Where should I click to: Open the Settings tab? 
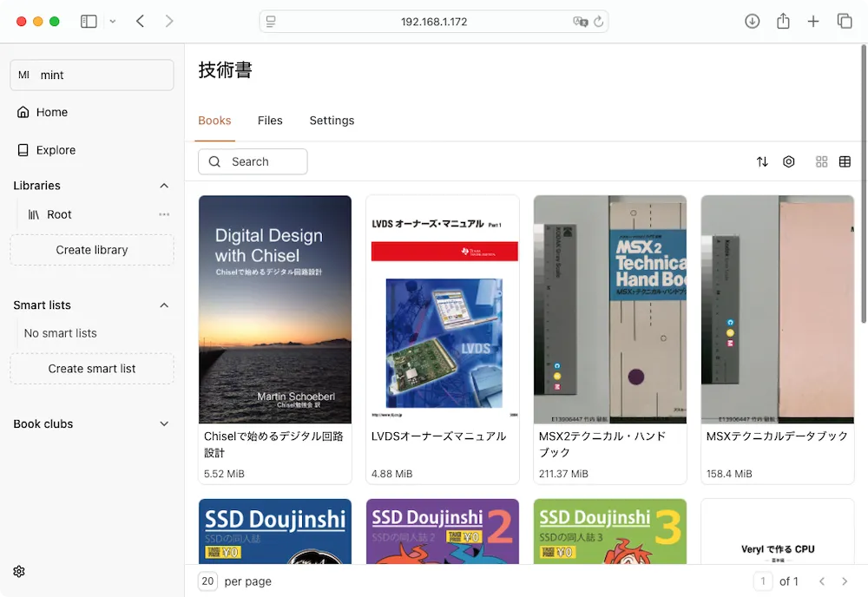tap(332, 121)
